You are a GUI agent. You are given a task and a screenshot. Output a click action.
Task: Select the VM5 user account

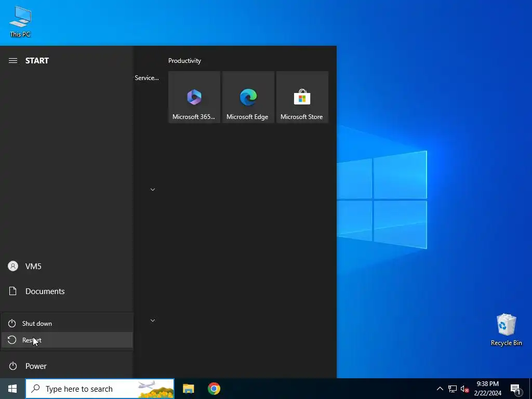click(66, 267)
